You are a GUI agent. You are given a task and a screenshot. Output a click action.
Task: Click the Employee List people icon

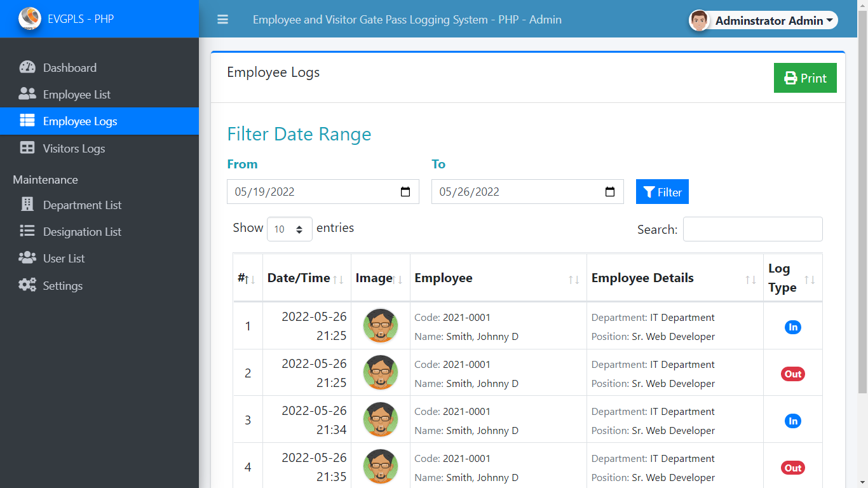(x=27, y=94)
